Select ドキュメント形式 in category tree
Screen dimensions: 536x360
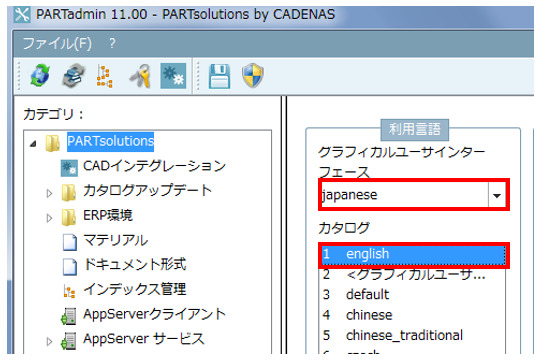(x=135, y=265)
